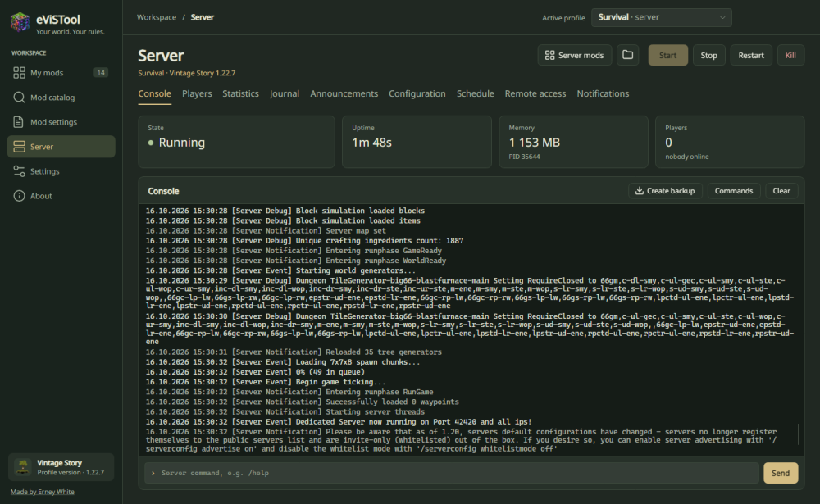
Task: Click log line 'Dedicated Server now running on Port 42420'
Action: [x=339, y=422]
